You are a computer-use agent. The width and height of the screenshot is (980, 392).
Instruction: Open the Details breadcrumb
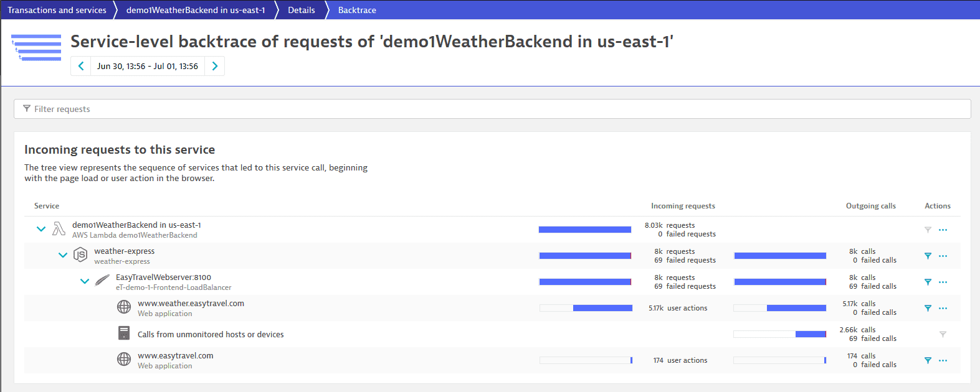(302, 10)
